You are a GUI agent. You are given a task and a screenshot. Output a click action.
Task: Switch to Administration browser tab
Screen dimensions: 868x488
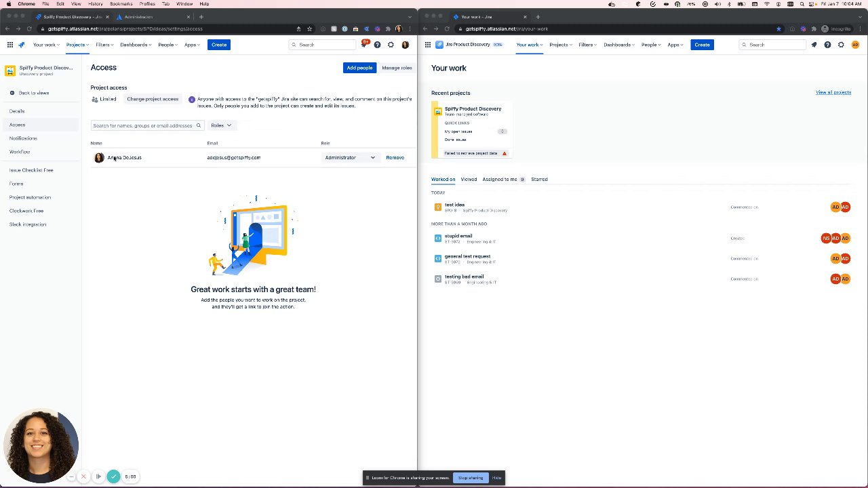pos(153,16)
